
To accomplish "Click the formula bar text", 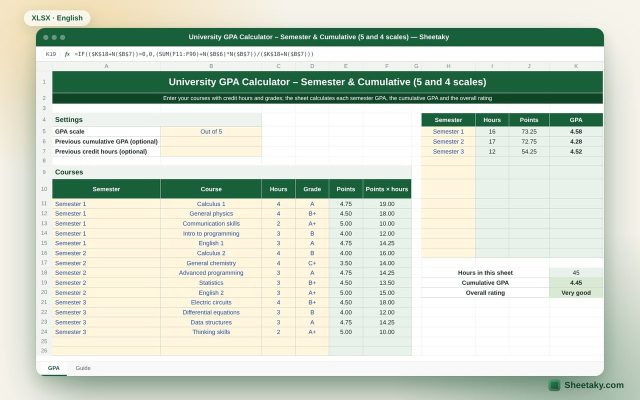I will (x=194, y=54).
